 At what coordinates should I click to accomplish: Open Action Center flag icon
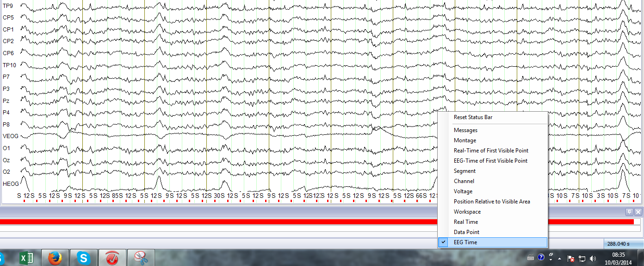(571, 258)
